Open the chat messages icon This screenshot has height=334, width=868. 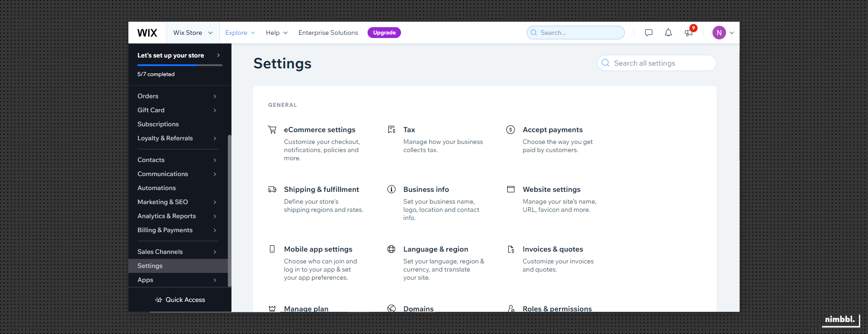[x=649, y=33]
